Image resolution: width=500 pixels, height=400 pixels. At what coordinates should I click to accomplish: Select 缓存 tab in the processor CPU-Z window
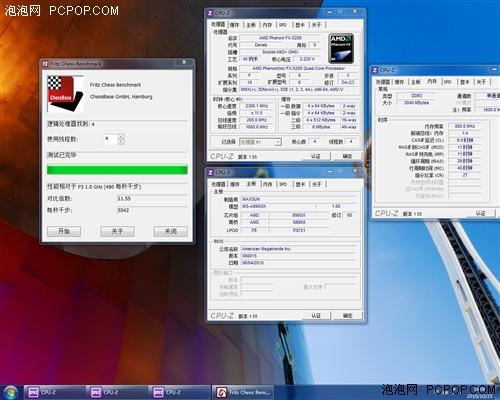235,25
